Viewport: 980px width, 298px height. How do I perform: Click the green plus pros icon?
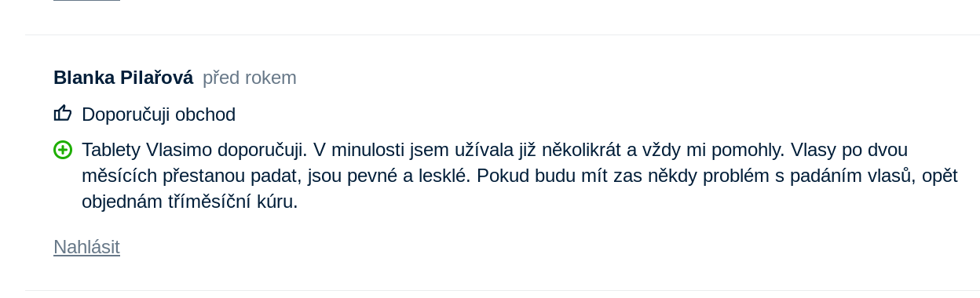(63, 150)
